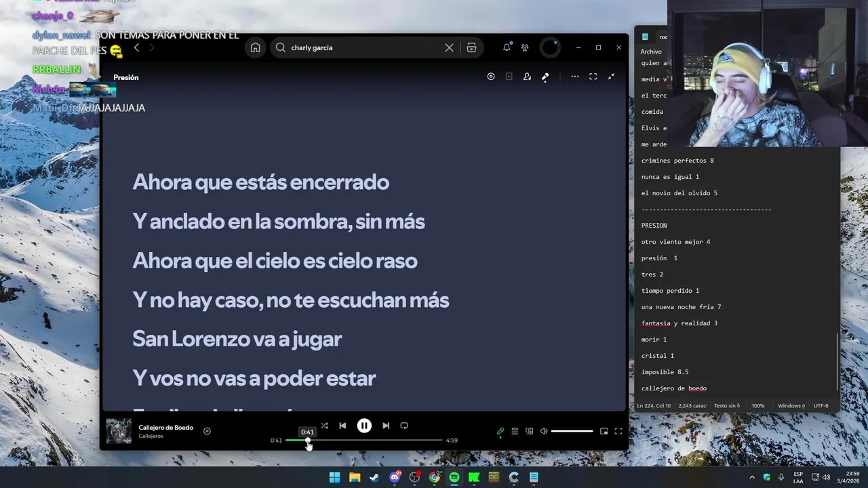Open the Callejeros artist link
The width and height of the screenshot is (868, 488).
[151, 436]
